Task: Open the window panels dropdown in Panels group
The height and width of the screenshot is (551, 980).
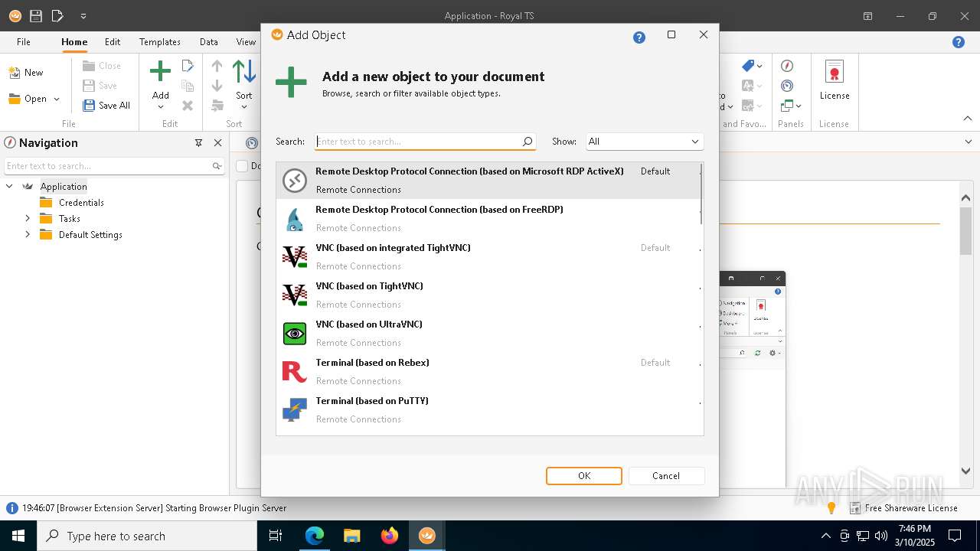Action: pos(799,106)
